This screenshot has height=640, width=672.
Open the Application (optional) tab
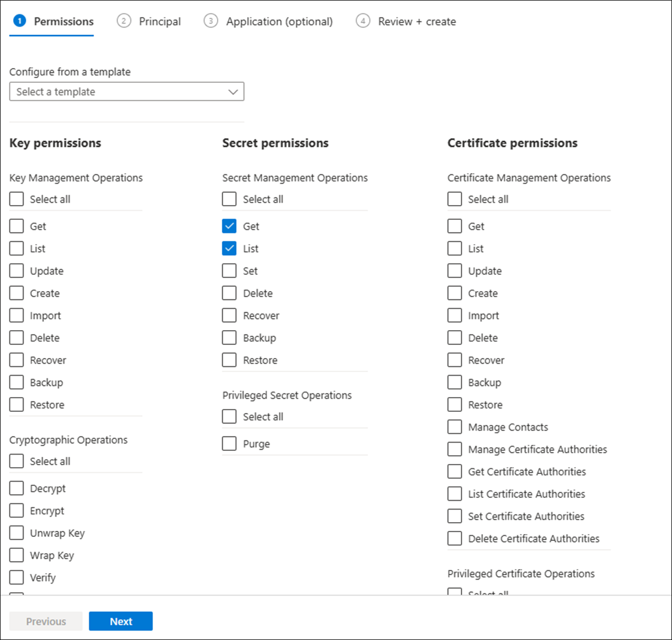[279, 21]
